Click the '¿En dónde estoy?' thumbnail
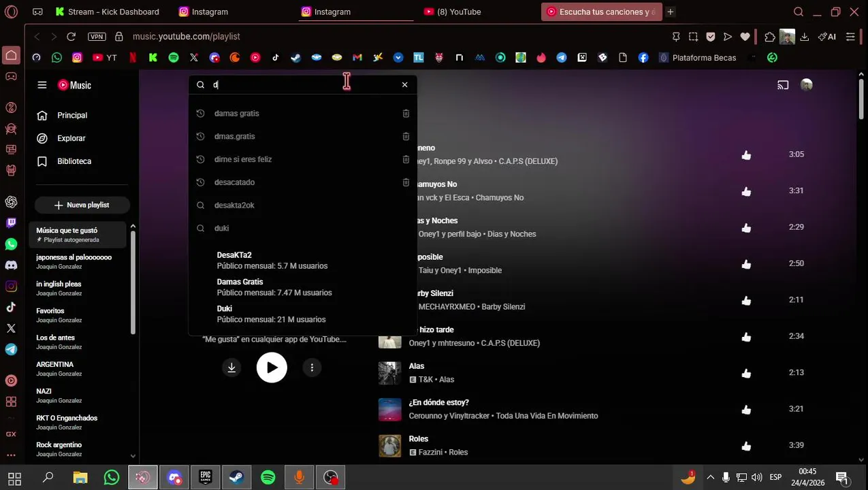Screen dimensions: 868x490 click(x=390, y=410)
